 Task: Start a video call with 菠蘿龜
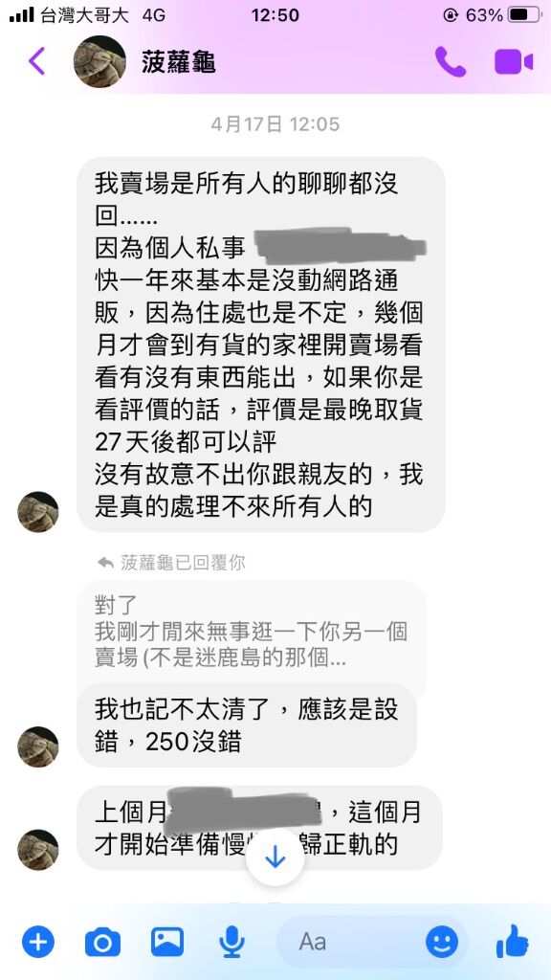[x=514, y=62]
